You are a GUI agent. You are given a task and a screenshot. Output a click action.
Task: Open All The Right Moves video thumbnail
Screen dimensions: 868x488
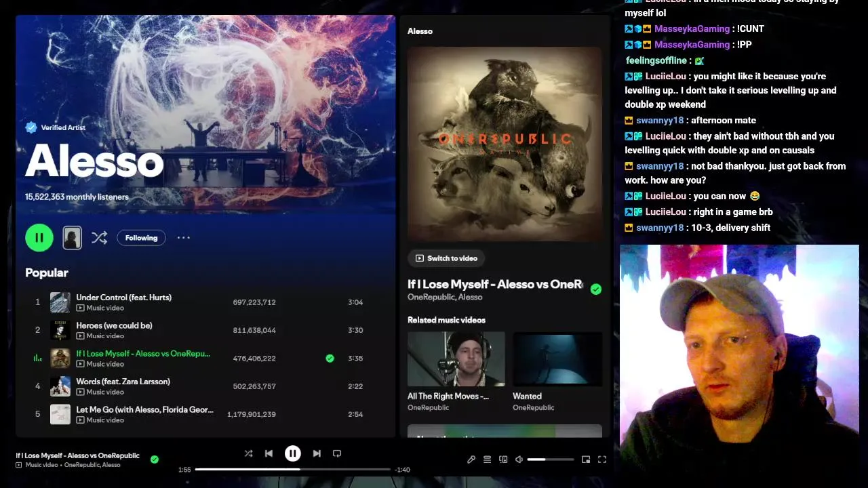coord(456,359)
